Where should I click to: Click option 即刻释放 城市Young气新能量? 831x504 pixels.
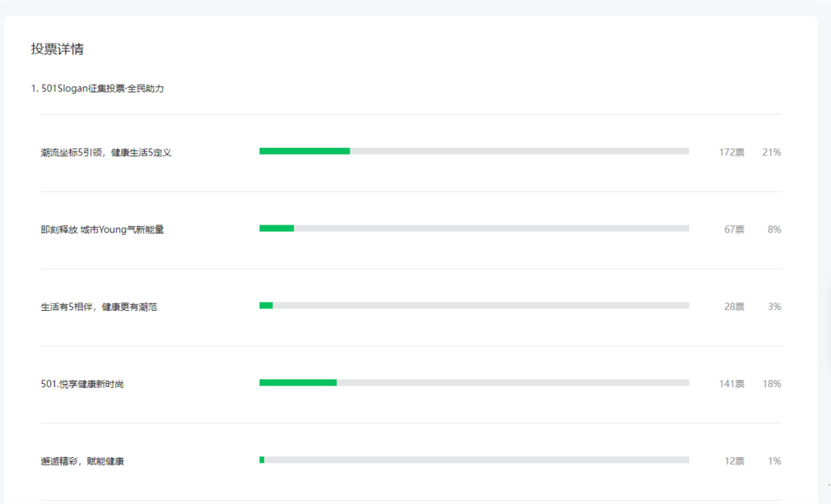click(x=102, y=229)
